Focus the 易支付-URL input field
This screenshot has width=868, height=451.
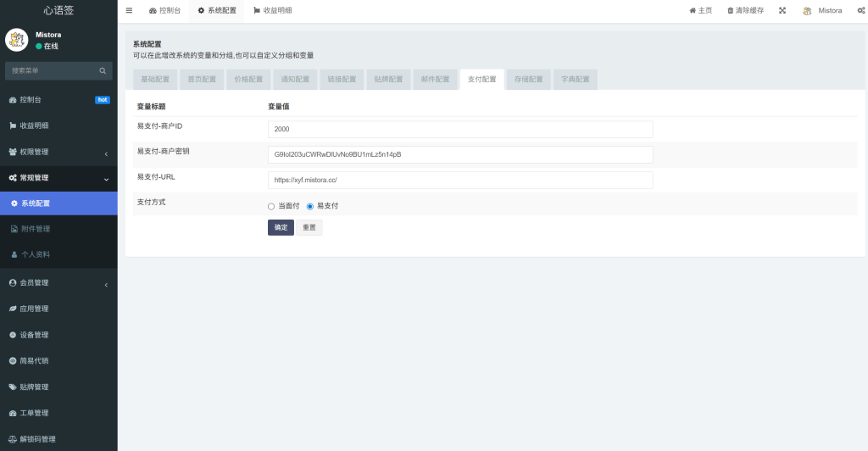(x=460, y=180)
